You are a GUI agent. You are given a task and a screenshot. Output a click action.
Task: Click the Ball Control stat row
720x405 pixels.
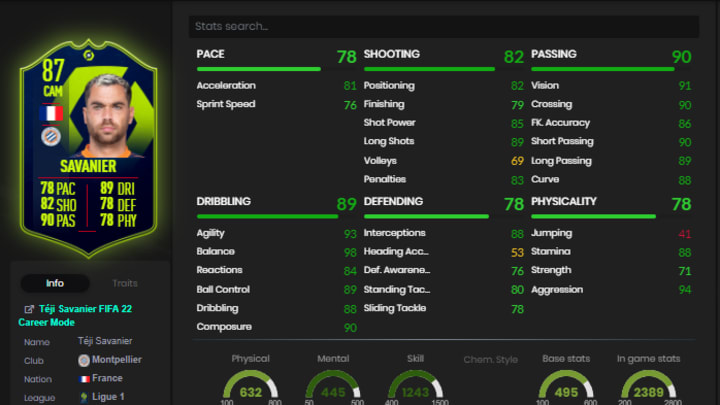click(x=276, y=289)
